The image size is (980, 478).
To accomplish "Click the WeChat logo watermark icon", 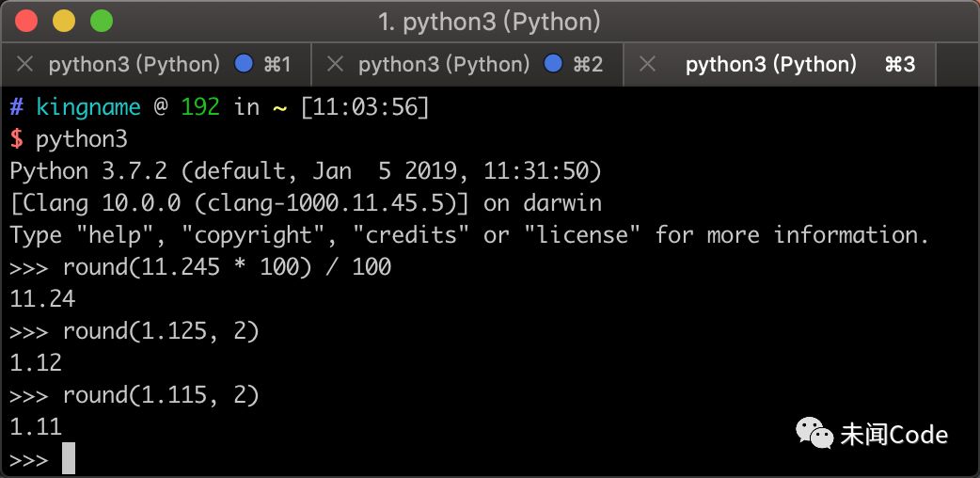I will (814, 433).
